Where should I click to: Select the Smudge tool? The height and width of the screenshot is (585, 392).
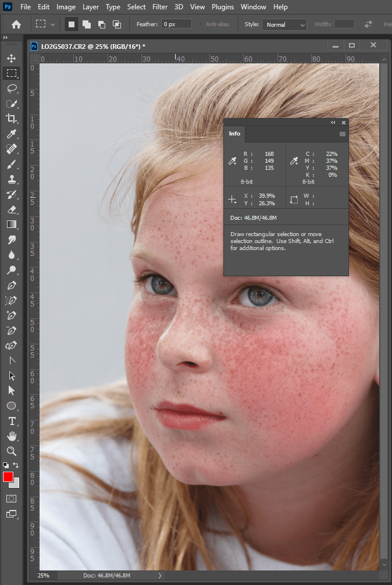pyautogui.click(x=12, y=240)
